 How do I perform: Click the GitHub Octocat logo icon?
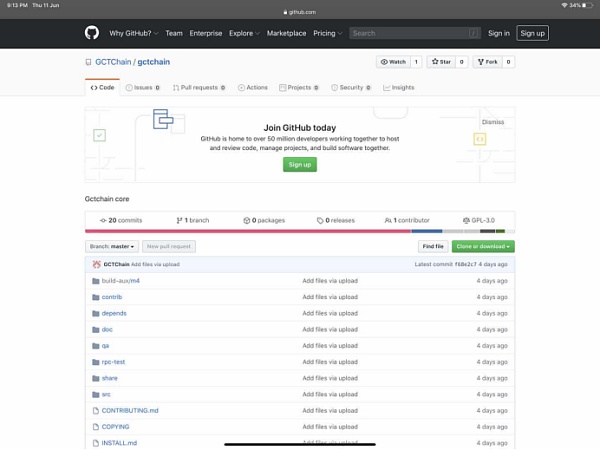tap(92, 33)
